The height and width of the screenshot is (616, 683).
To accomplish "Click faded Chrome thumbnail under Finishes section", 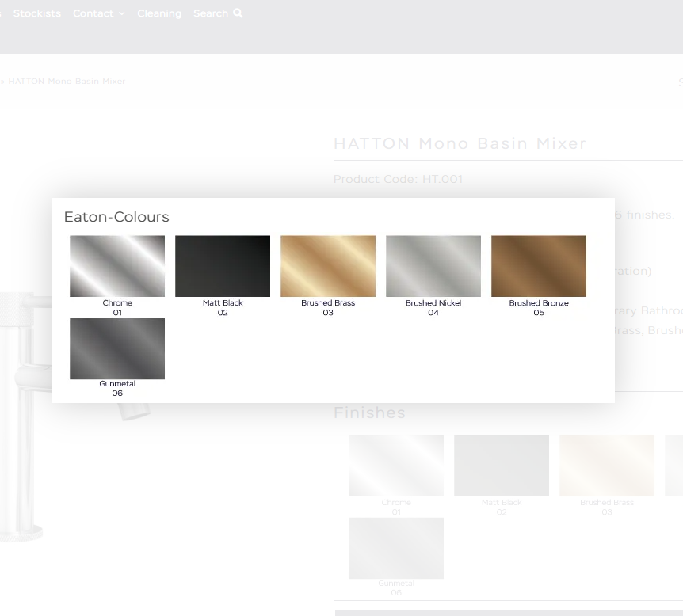I will click(396, 466).
